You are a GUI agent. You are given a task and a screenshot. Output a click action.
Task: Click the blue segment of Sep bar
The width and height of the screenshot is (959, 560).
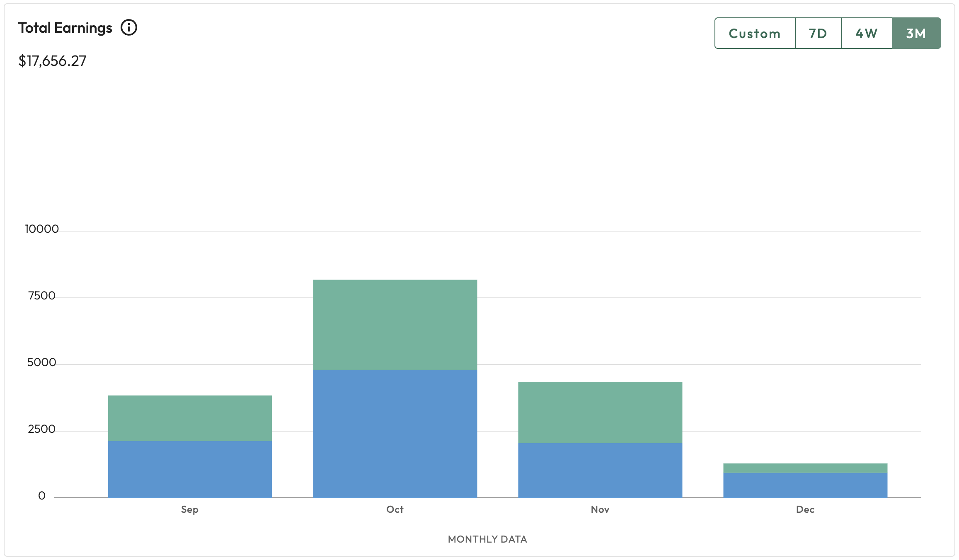[190, 469]
